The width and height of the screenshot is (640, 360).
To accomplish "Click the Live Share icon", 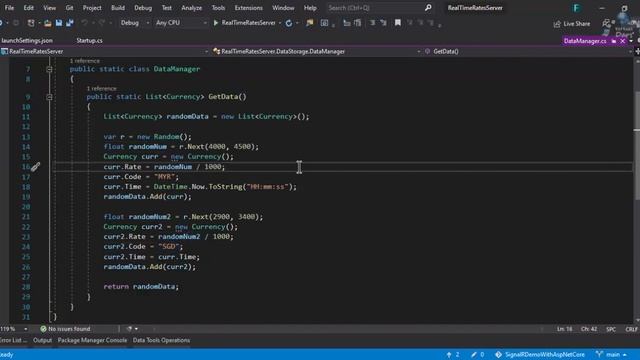I will (x=557, y=24).
